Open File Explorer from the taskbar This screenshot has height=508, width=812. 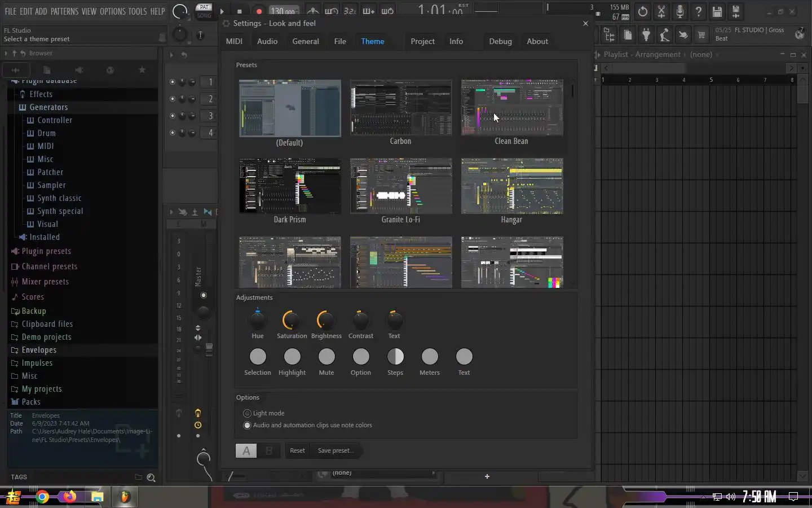98,497
